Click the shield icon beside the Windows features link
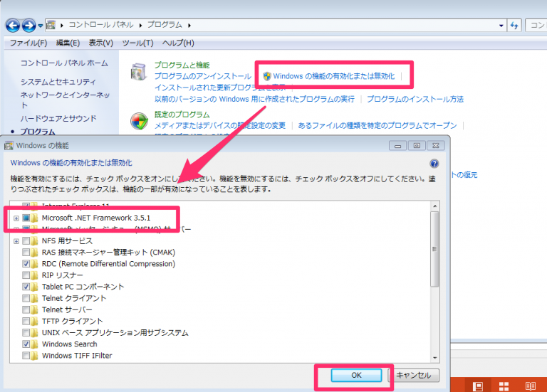Screen dimensions: 547x392 (267, 76)
